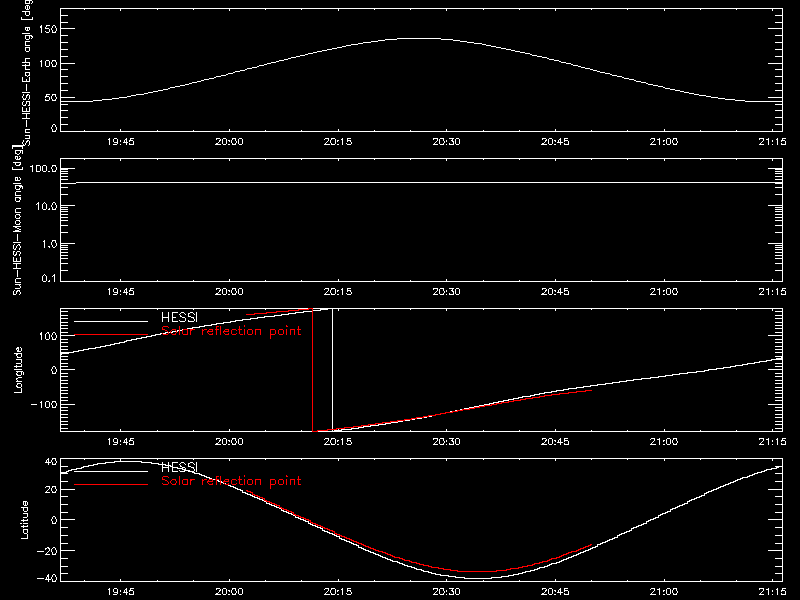Click the 20 tick label on Latitude plot
The height and width of the screenshot is (600, 800).
tap(51, 490)
